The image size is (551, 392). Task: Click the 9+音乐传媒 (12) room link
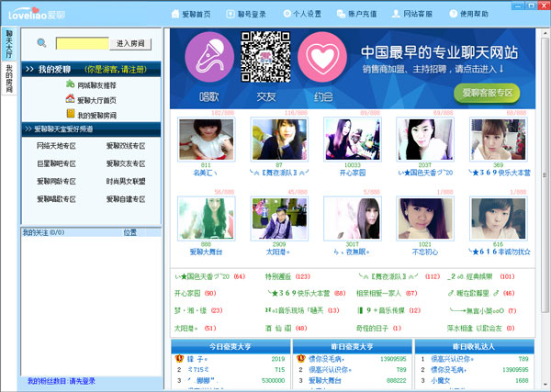pos(388,310)
